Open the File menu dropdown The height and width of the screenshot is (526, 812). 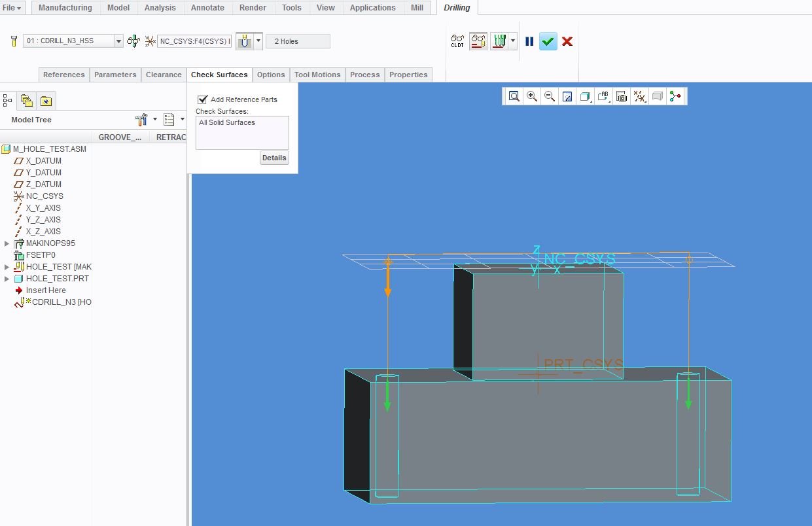point(12,8)
